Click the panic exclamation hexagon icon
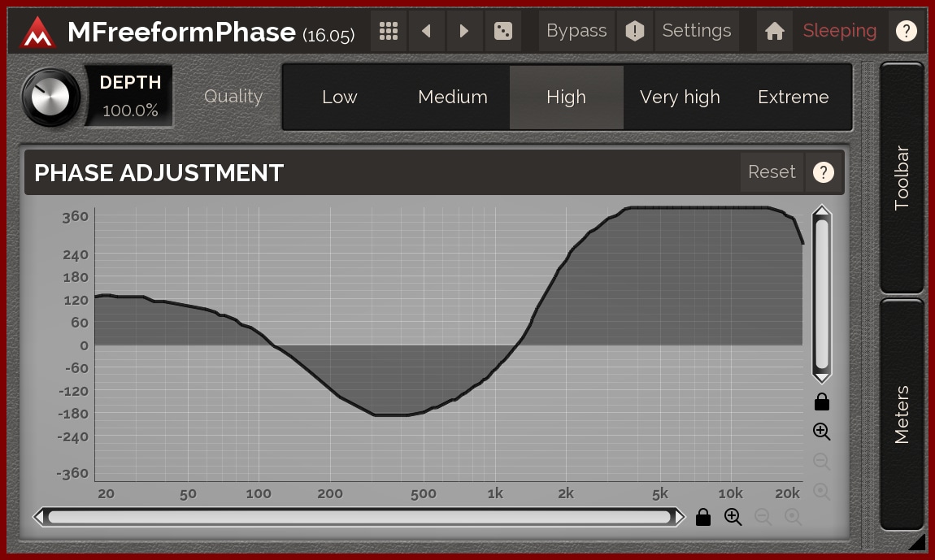Viewport: 935px width, 560px height. [635, 31]
